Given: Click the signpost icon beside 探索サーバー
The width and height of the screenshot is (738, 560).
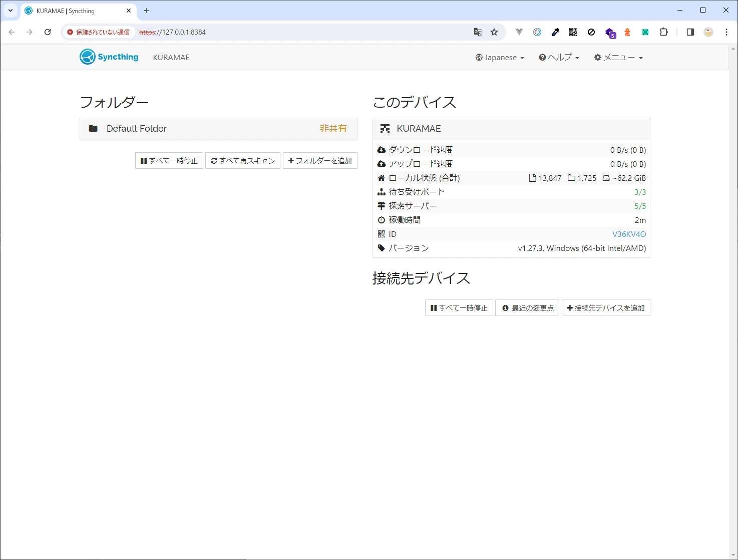Looking at the screenshot, I should click(382, 206).
